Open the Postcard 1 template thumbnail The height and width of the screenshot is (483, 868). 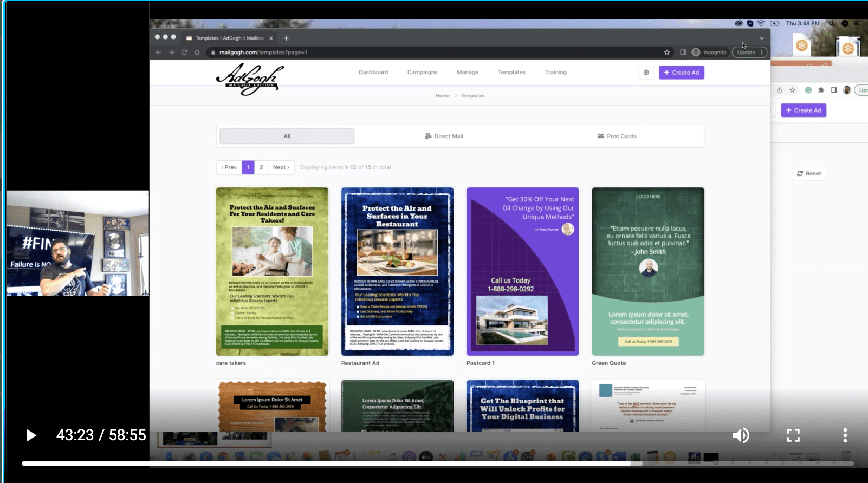tap(523, 271)
